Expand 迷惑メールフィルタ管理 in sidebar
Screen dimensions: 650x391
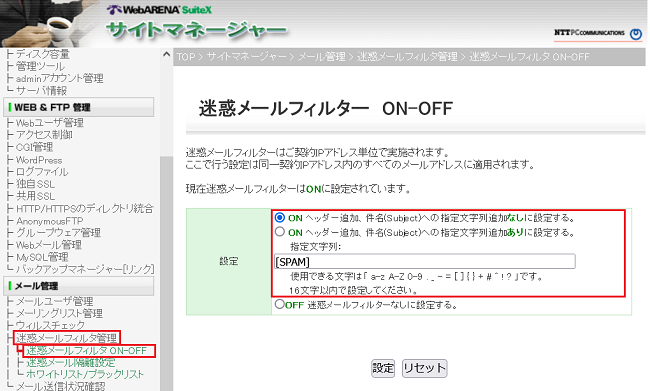pyautogui.click(x=66, y=338)
